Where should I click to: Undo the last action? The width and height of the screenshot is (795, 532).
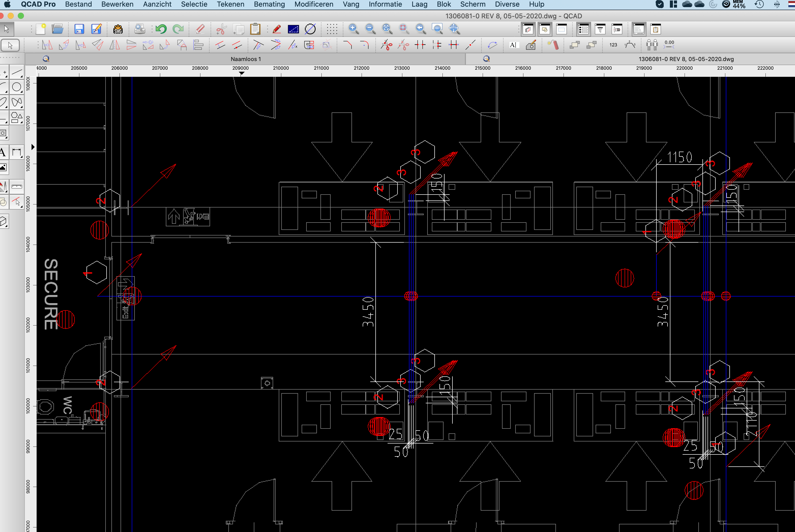click(161, 29)
